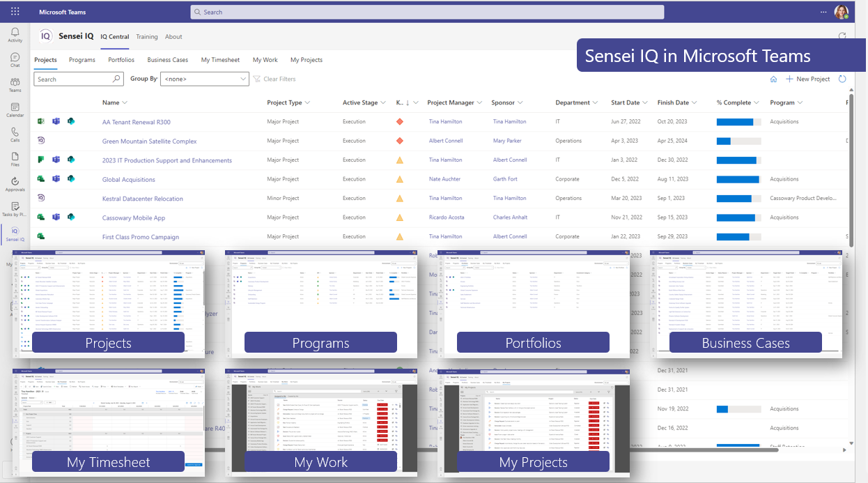The image size is (868, 483).
Task: Open the Green Mountain Satellite Complex link
Action: (x=150, y=141)
